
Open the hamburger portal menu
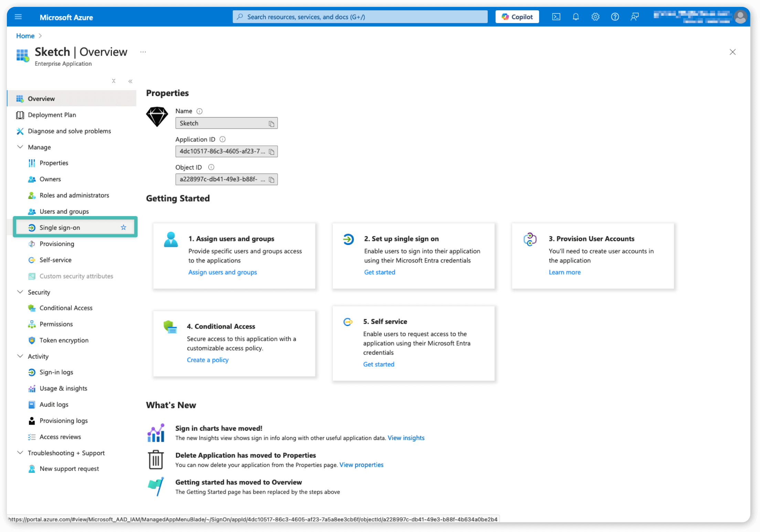coord(18,17)
